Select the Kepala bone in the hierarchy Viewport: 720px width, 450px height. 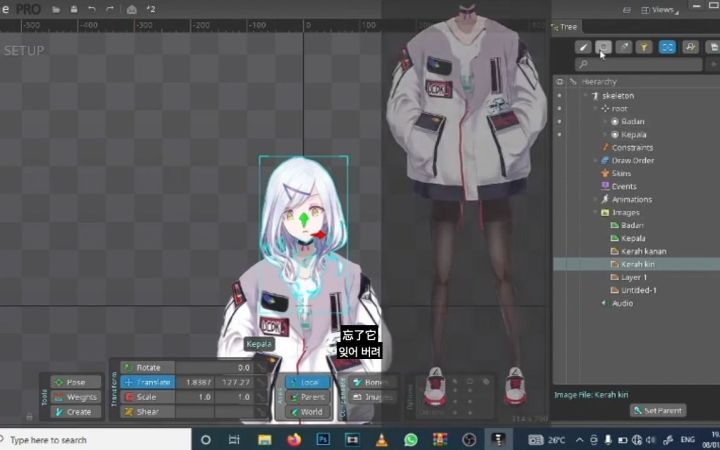[633, 135]
